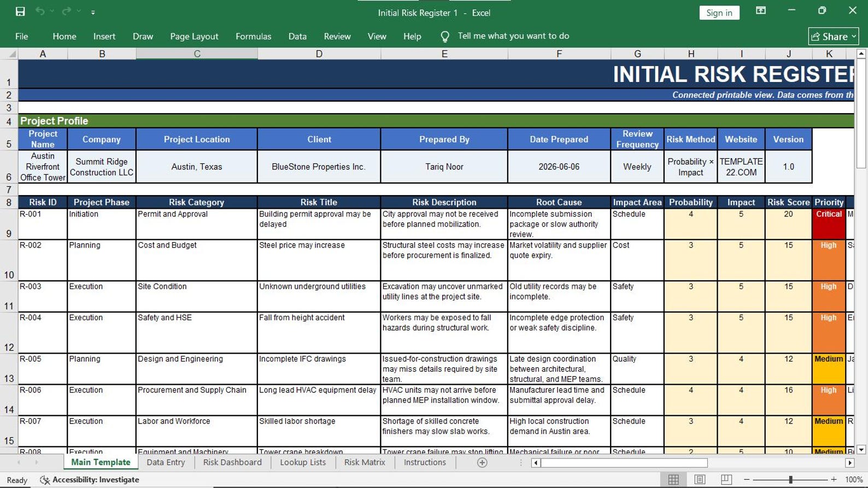This screenshot has width=868, height=488.
Task: Click the horizontal scrollbar track
Action: (776, 463)
